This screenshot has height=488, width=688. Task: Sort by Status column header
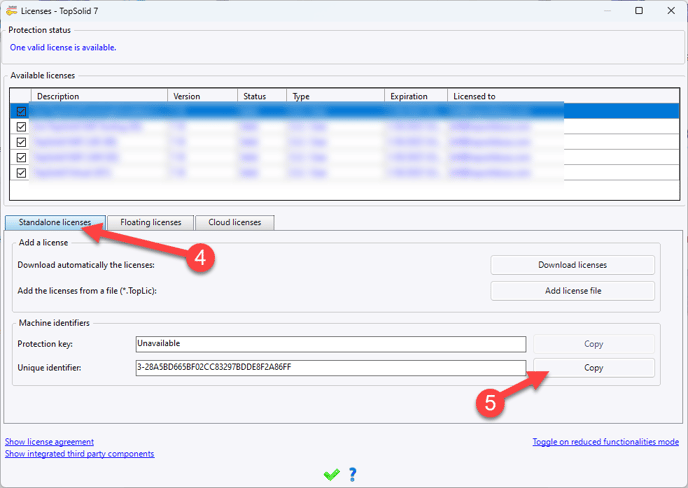[x=262, y=96]
